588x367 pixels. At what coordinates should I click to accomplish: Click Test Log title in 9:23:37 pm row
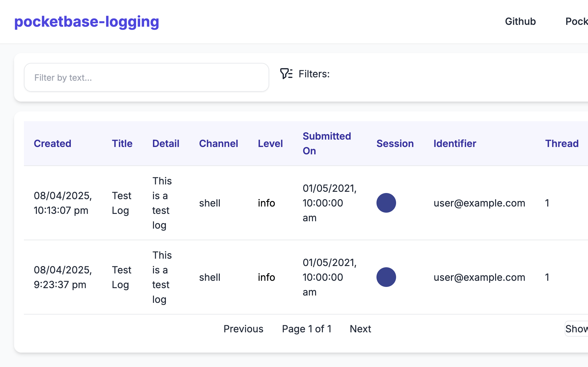(x=122, y=277)
